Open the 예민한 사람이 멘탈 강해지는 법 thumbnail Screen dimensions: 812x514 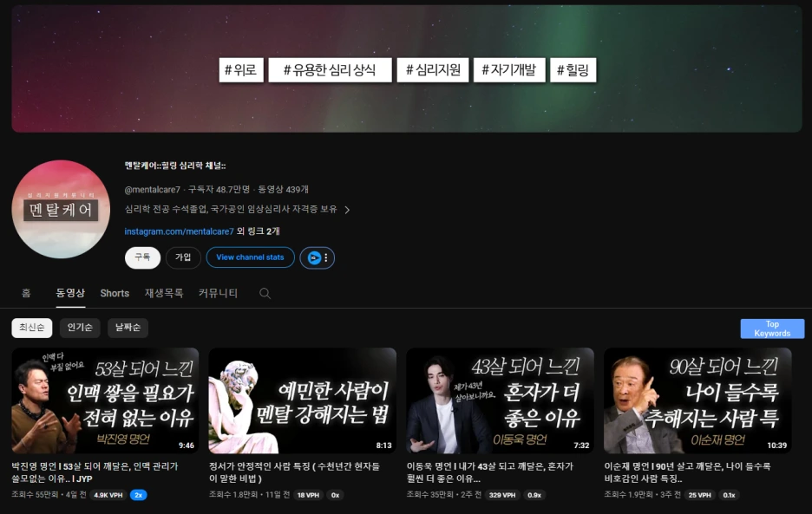pyautogui.click(x=303, y=400)
